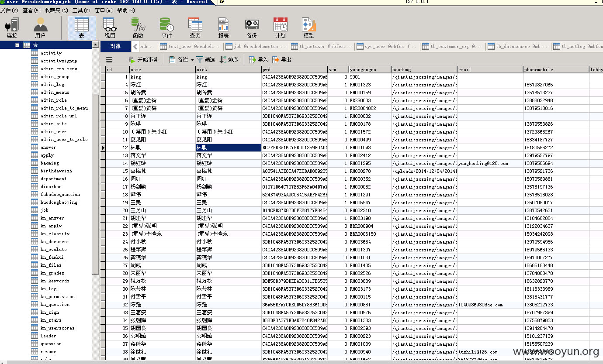The image size is (603, 364).
Task: Switch to tb_customer_erp tab
Action: coord(453,46)
